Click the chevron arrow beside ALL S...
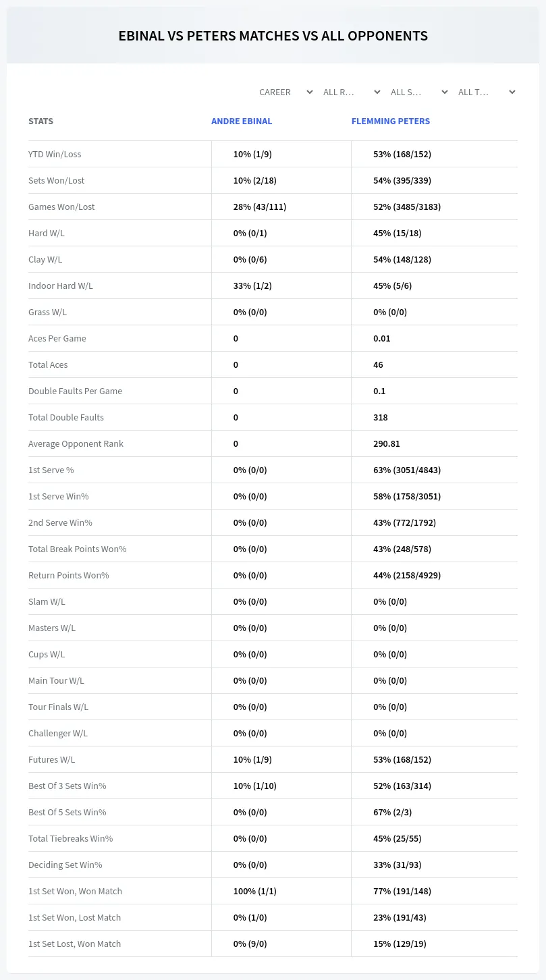Viewport: 546px width, 980px height. 445,92
